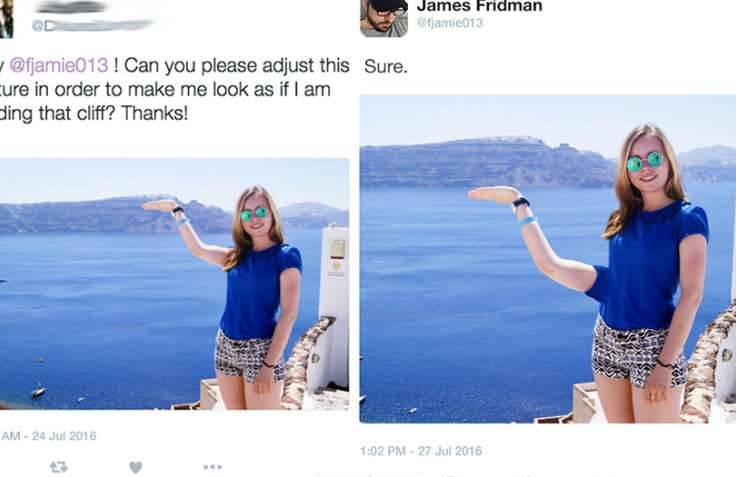736x477 pixels.
Task: Click the requester's blurred @ handle
Action: pos(92,25)
